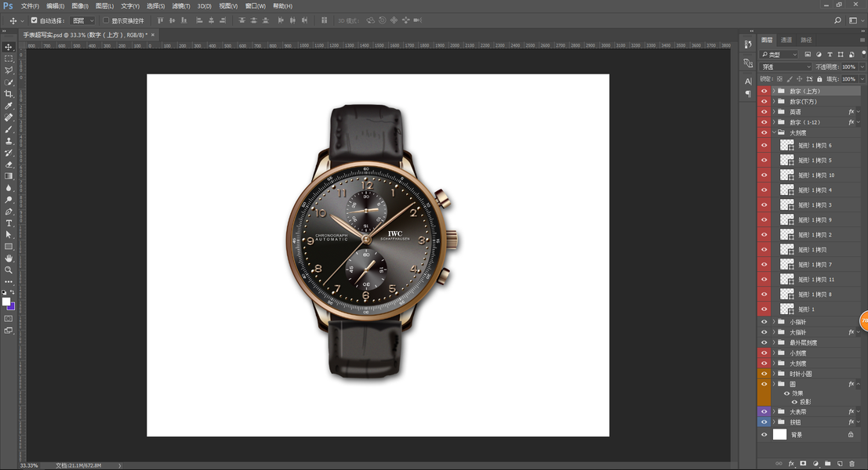This screenshot has height=470, width=868.
Task: Toggle the layer filter on/off switch
Action: tap(863, 53)
